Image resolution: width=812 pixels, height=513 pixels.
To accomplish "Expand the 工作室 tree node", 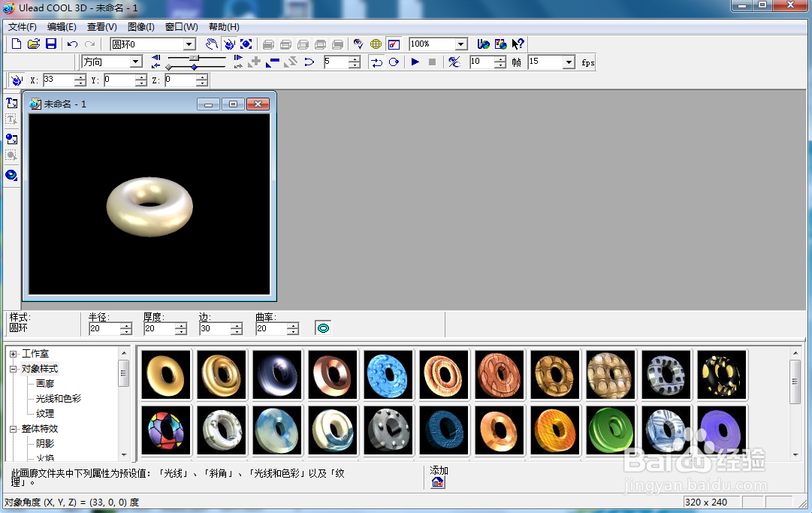I will pos(14,354).
